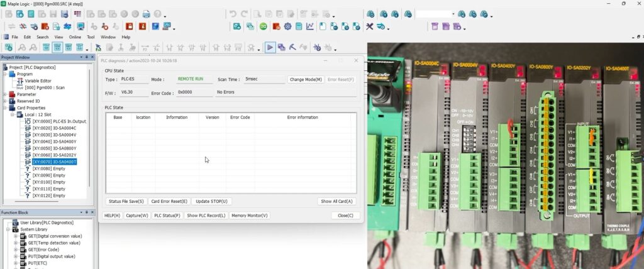Expand the Parameter tree node
This screenshot has height=269, width=644.
5,94
